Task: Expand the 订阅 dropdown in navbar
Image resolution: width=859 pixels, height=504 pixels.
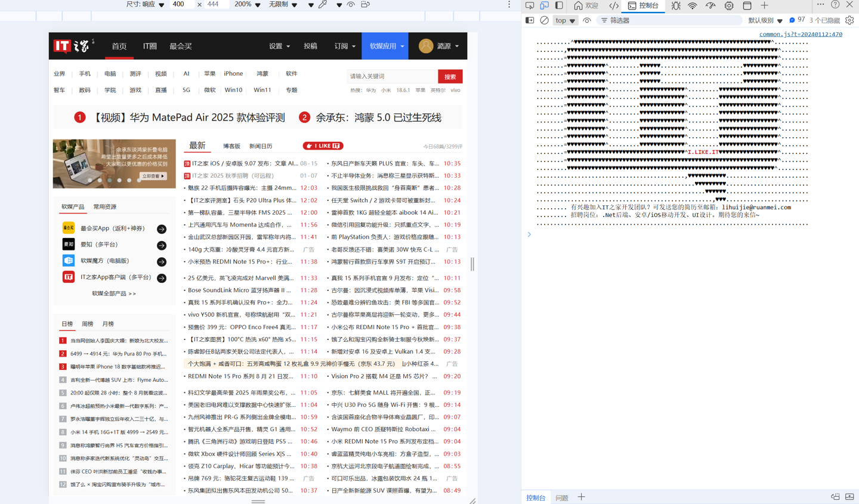Action: (x=345, y=46)
